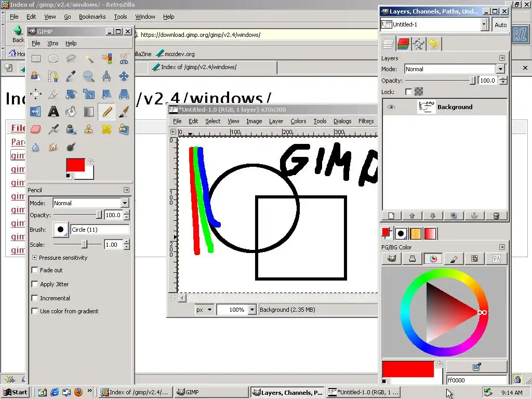
Task: Open the px units dropdown
Action: coord(205,310)
